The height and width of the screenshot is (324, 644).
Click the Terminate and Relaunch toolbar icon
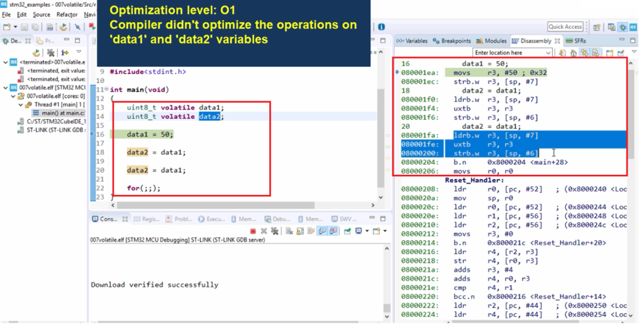click(92, 27)
